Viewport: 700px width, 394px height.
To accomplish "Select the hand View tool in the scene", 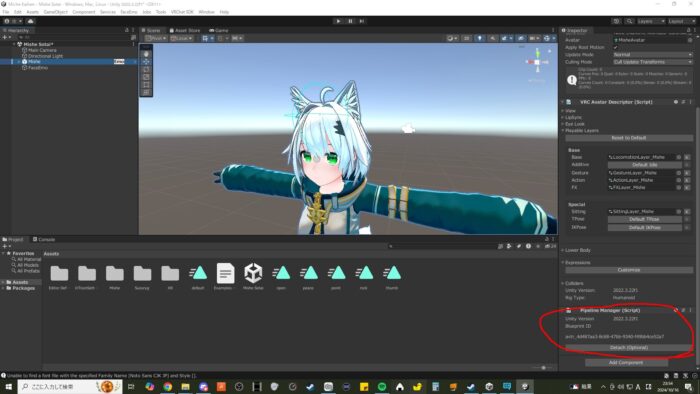I will pos(146,54).
